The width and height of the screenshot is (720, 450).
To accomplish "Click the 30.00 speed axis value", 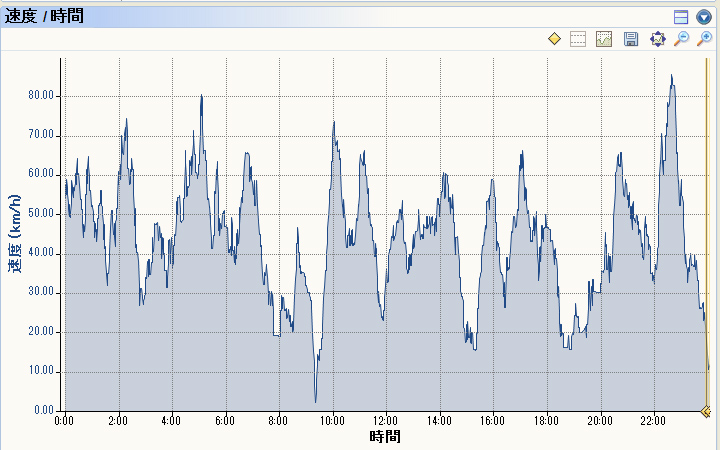I will [x=41, y=292].
